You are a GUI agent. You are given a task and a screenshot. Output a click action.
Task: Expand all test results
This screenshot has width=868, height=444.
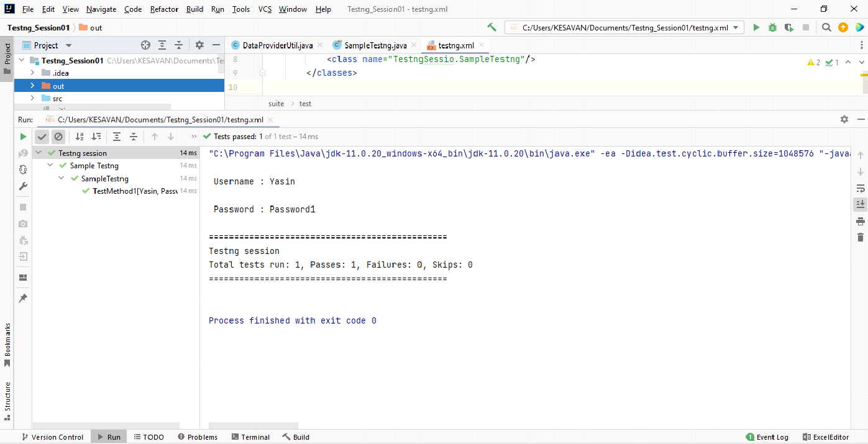point(117,137)
